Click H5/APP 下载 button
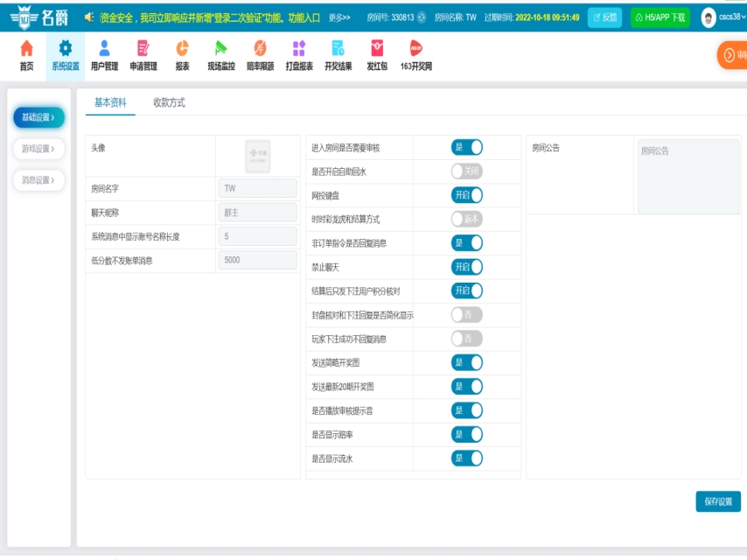 (660, 17)
